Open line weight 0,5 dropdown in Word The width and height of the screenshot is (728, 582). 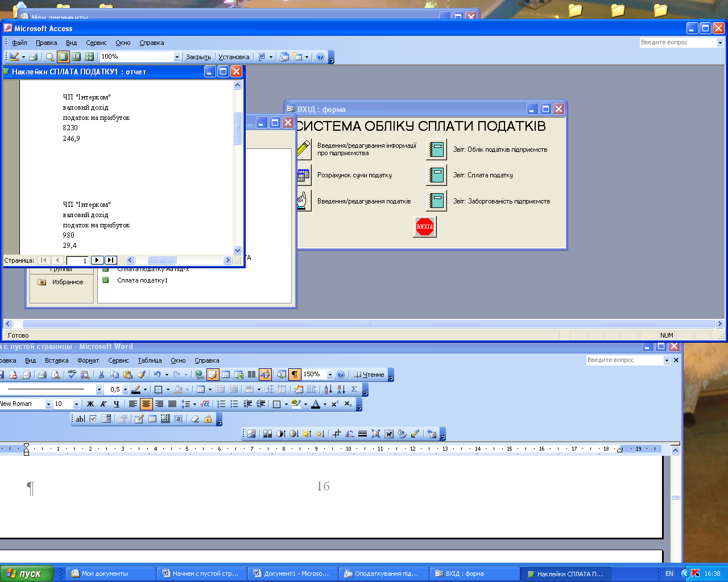point(125,389)
